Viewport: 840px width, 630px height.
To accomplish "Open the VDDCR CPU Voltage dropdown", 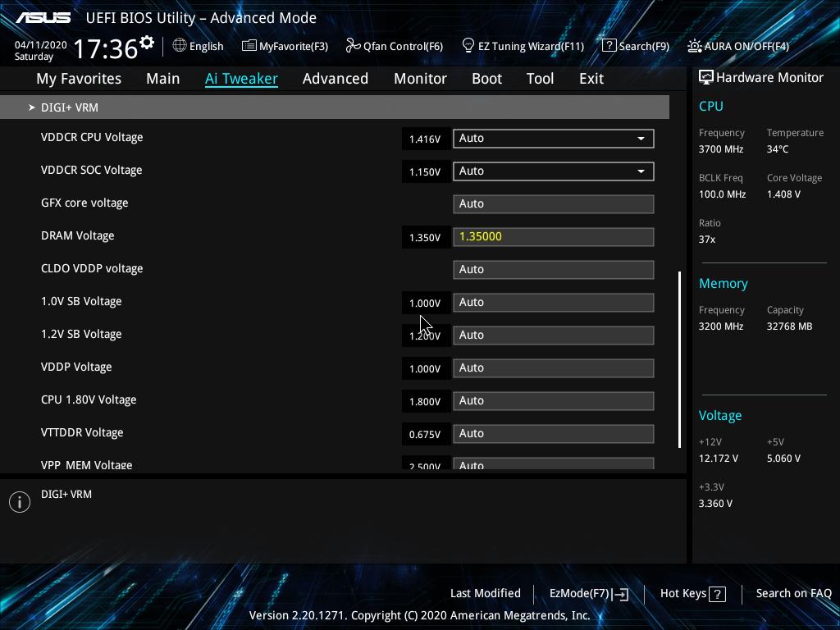I will [553, 138].
